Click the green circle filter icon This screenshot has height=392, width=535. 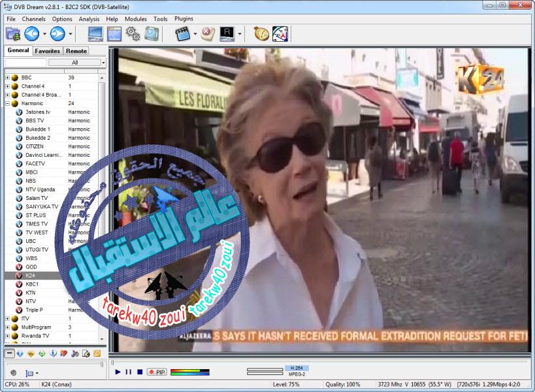pos(42,354)
